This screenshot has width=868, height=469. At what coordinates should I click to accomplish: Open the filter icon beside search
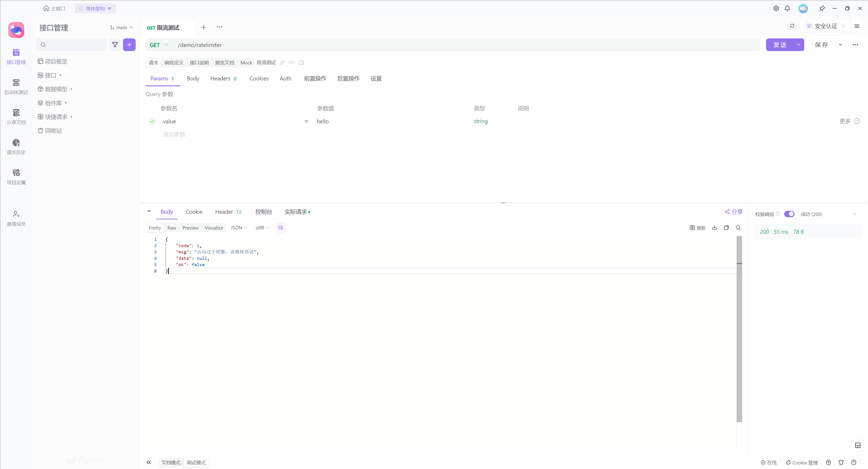tap(115, 45)
